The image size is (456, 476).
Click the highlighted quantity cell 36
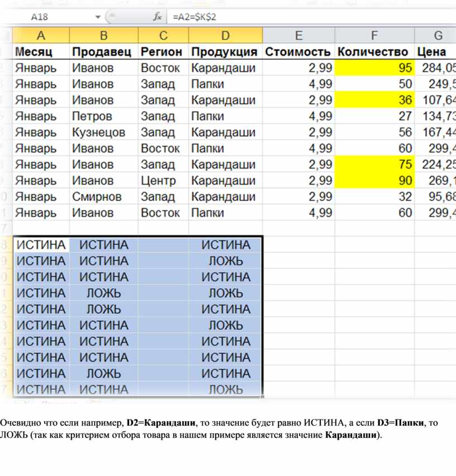click(374, 100)
